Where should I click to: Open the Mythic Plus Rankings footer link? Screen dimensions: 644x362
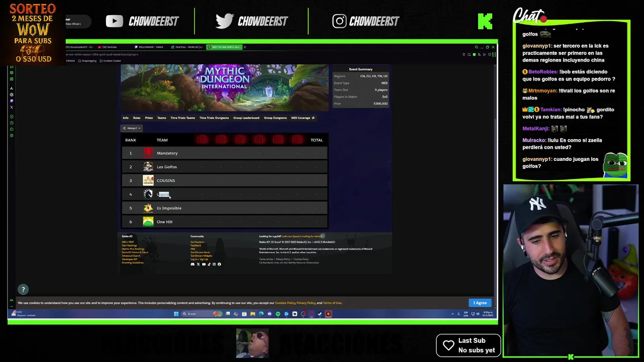coord(133,249)
